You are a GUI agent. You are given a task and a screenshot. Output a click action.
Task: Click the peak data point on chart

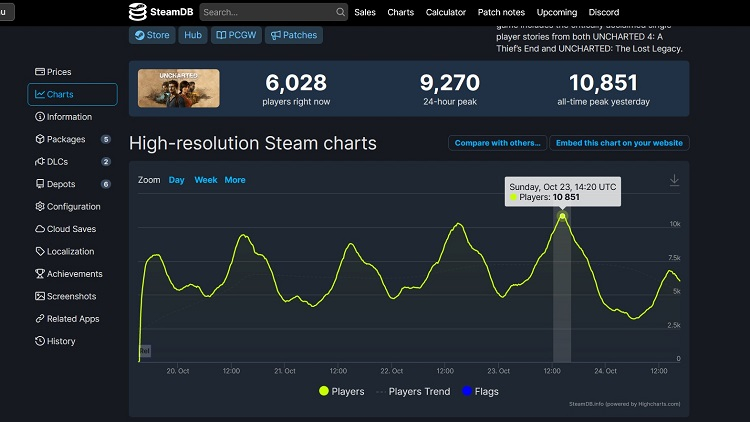point(563,216)
